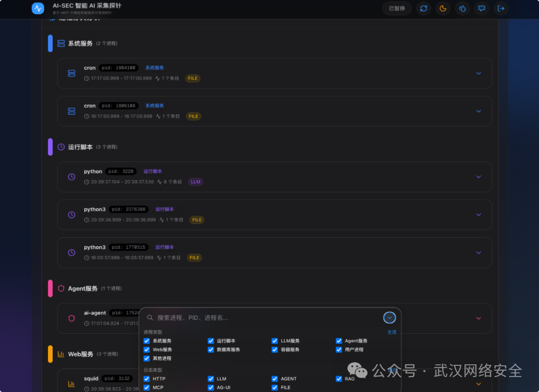Open the droplets theme icon in header
Screen dimensions: 539x392
coord(462,8)
